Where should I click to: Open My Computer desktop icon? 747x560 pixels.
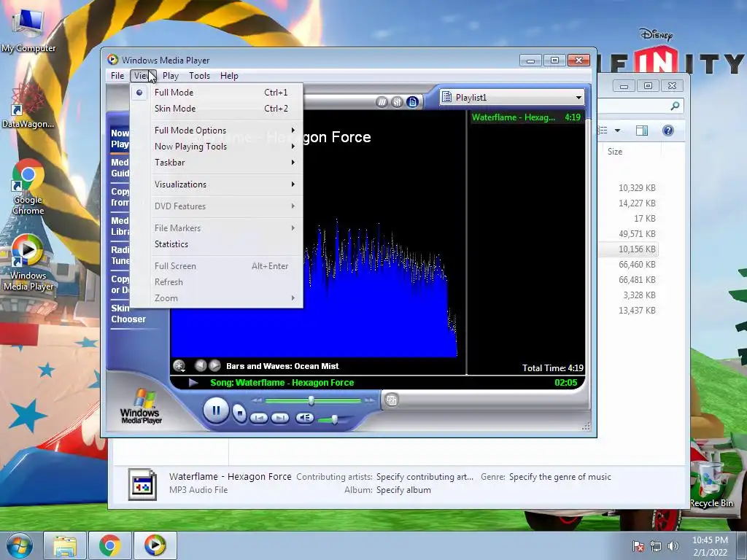(28, 30)
